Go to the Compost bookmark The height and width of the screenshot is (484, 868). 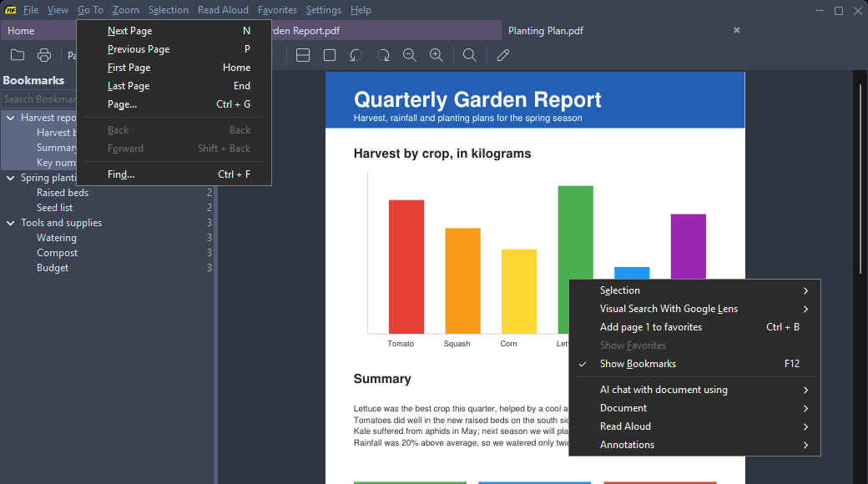[57, 253]
